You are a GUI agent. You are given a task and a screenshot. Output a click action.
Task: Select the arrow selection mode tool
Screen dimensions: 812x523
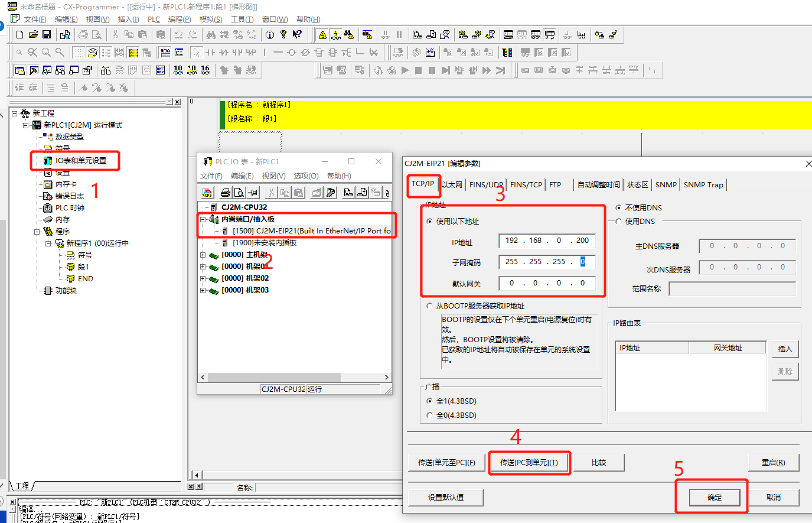tap(197, 53)
